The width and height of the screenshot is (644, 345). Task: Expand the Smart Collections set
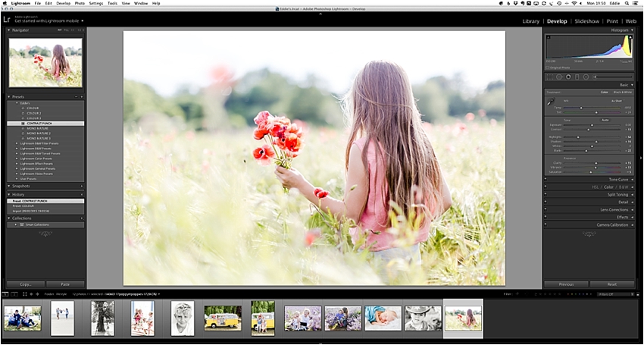[16, 225]
